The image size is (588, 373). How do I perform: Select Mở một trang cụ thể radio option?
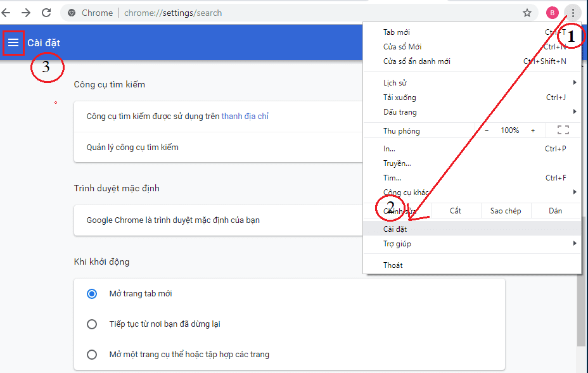pyautogui.click(x=93, y=355)
